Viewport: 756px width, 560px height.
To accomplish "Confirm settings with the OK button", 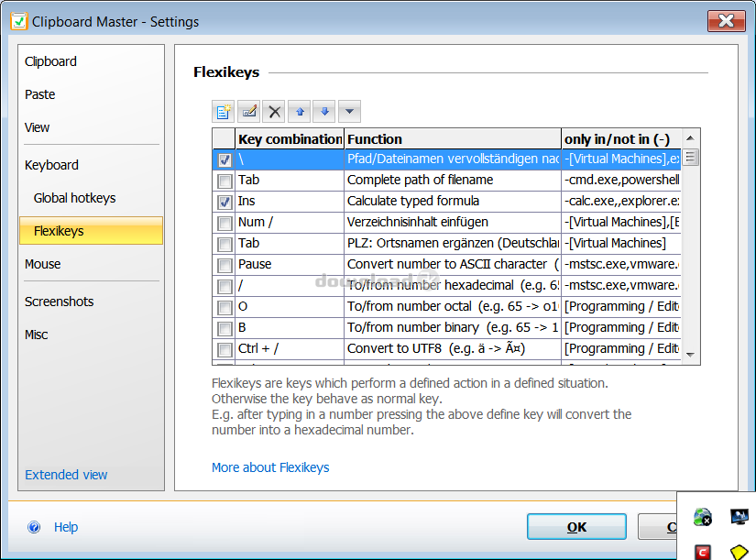I will coord(576,527).
